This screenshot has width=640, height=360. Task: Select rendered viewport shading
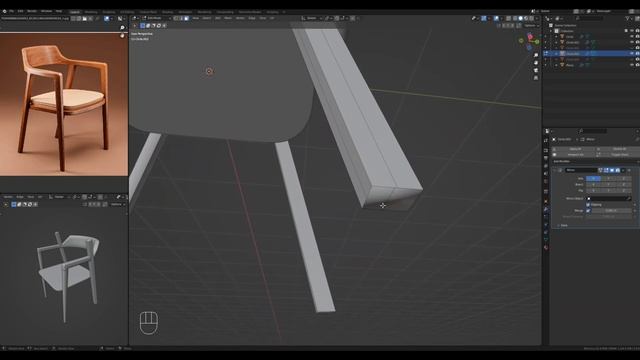tap(531, 18)
